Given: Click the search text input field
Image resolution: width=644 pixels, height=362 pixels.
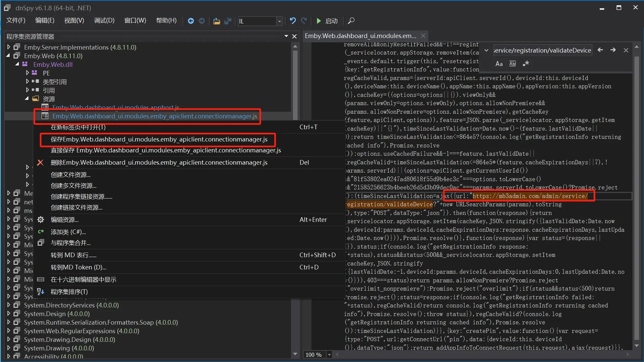Looking at the screenshot, I should [542, 50].
